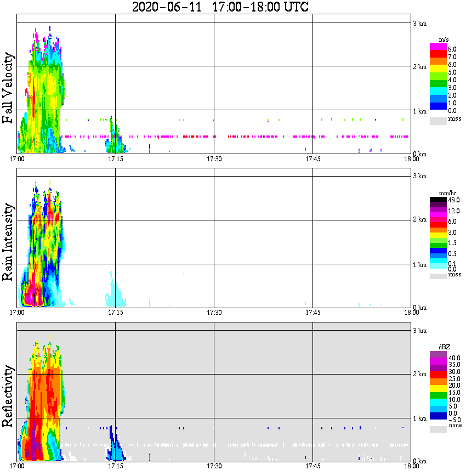466x476 pixels.
Task: Click the 17:00 tick under Reflectivity
Action: [17, 466]
